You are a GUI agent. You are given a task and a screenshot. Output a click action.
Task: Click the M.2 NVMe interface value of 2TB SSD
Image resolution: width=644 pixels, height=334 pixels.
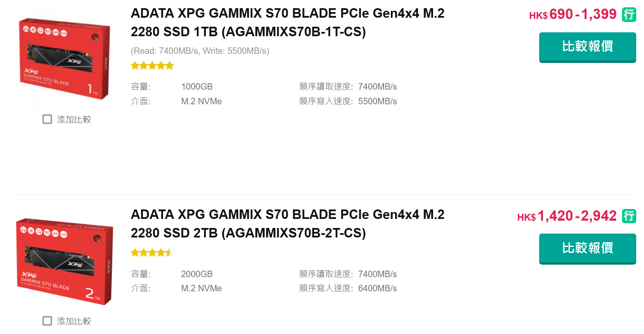(201, 288)
